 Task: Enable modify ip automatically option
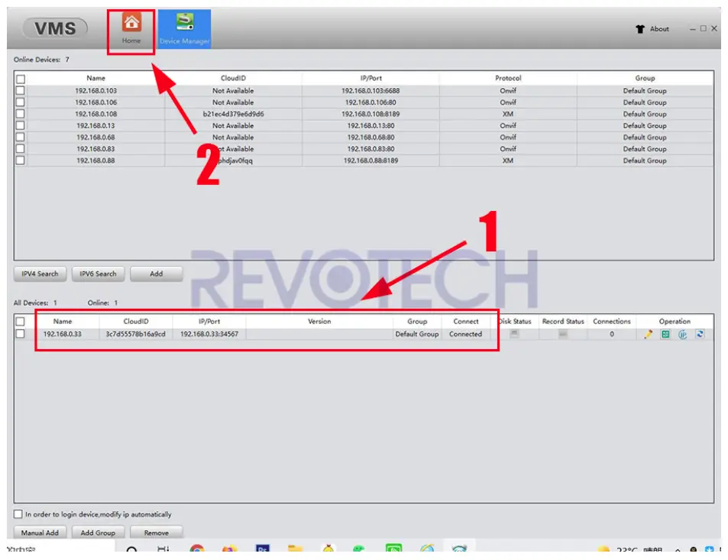click(18, 514)
